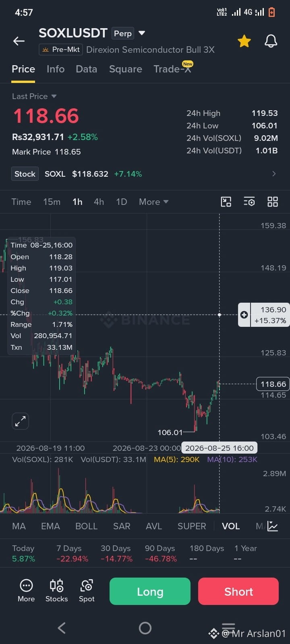Image resolution: width=290 pixels, height=644 pixels.
Task: Go back using the top-left arrow
Action: click(19, 41)
